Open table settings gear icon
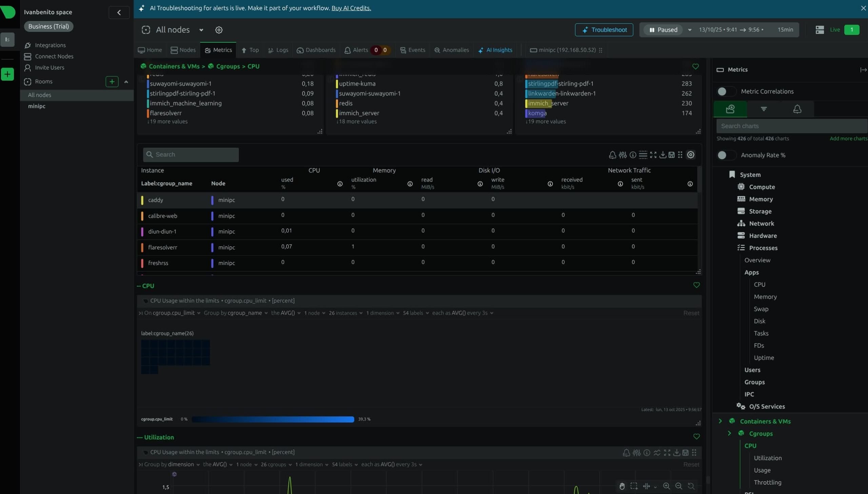This screenshot has height=494, width=868. tap(691, 155)
